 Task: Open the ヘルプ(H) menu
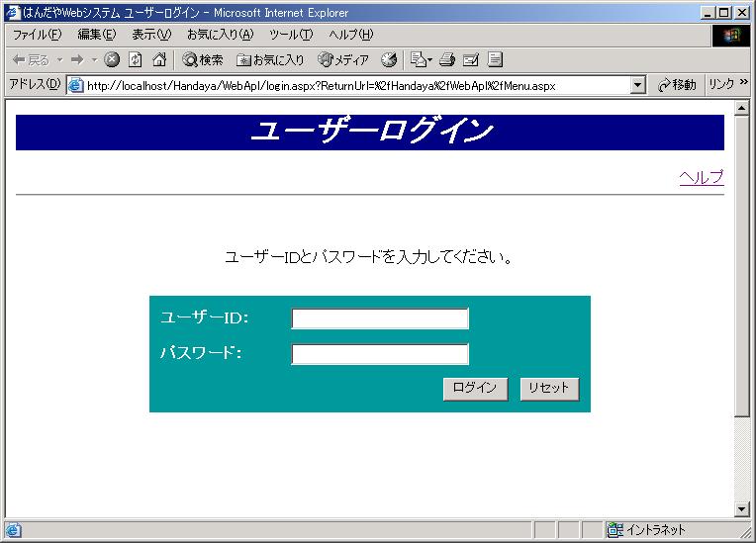[x=351, y=35]
